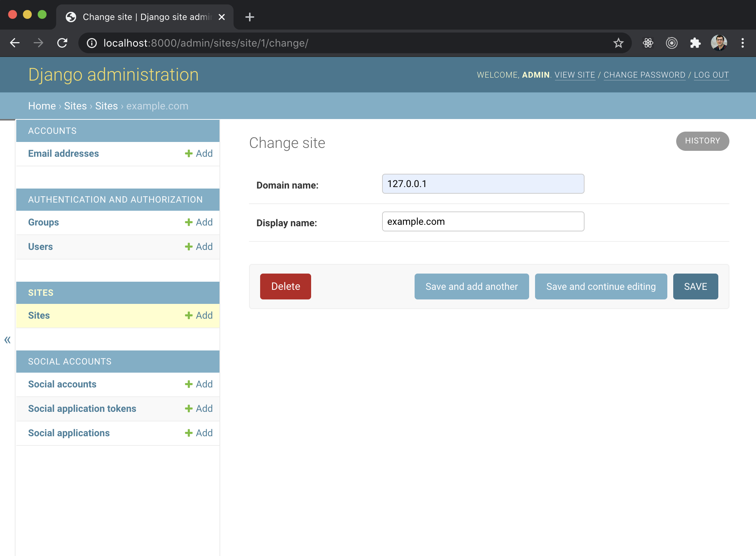Open Chrome three-dot menu

click(x=742, y=43)
